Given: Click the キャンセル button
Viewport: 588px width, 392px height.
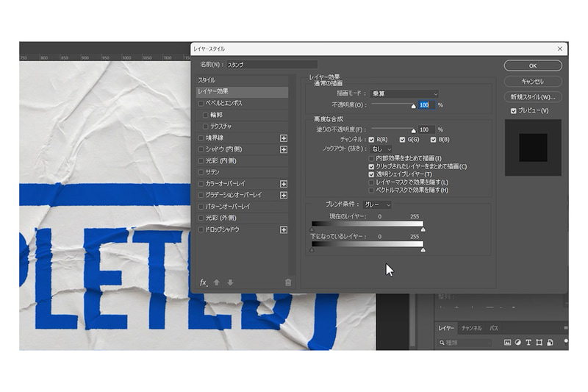Looking at the screenshot, I should 533,82.
